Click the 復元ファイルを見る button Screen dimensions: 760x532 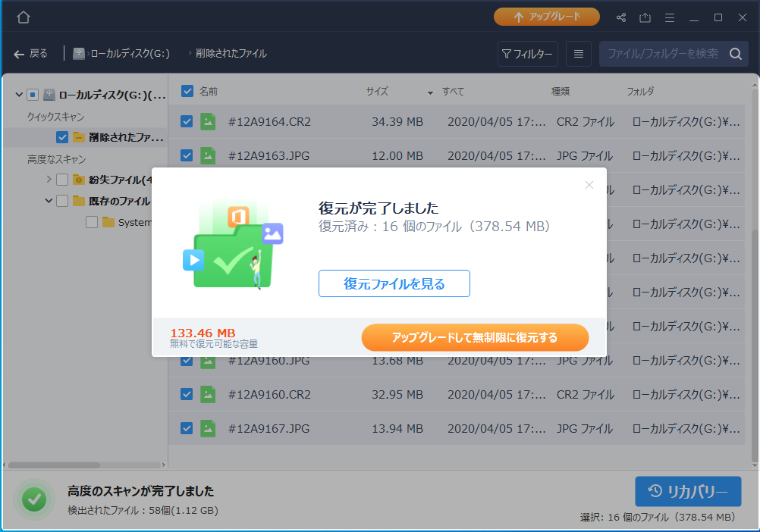pyautogui.click(x=394, y=284)
